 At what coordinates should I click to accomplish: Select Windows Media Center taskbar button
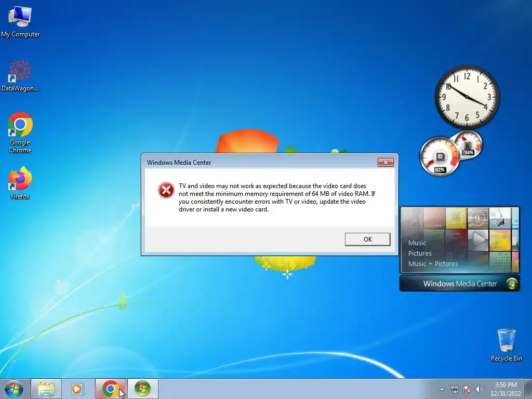[x=142, y=389]
